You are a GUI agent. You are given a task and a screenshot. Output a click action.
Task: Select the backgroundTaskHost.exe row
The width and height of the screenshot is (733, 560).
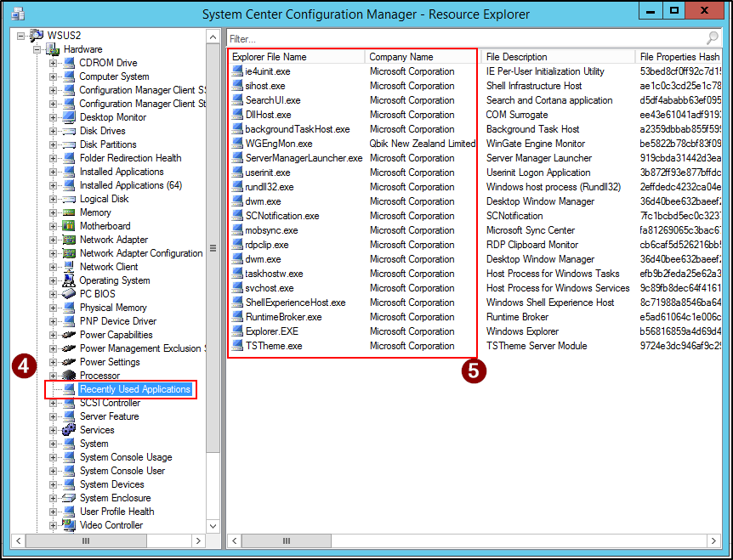point(474,129)
